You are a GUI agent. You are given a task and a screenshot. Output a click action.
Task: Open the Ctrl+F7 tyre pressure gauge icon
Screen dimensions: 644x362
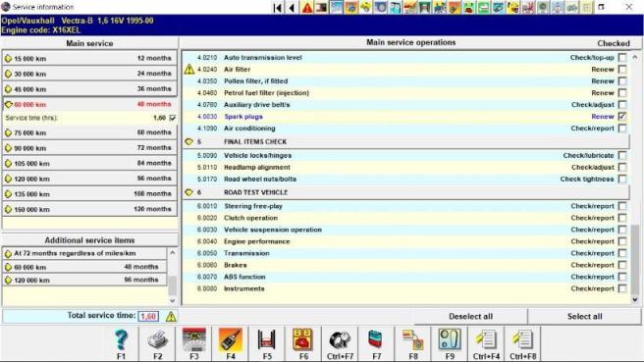point(340,339)
